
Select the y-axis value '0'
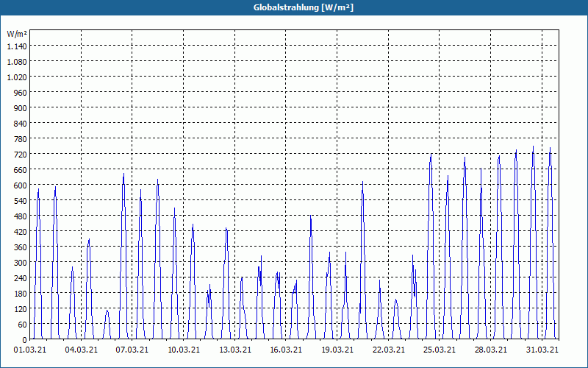[25, 340]
